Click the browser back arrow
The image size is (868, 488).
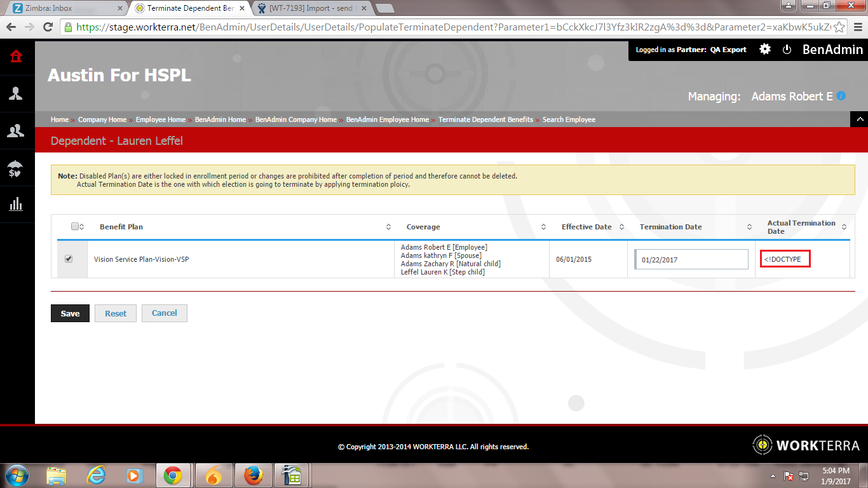(11, 27)
